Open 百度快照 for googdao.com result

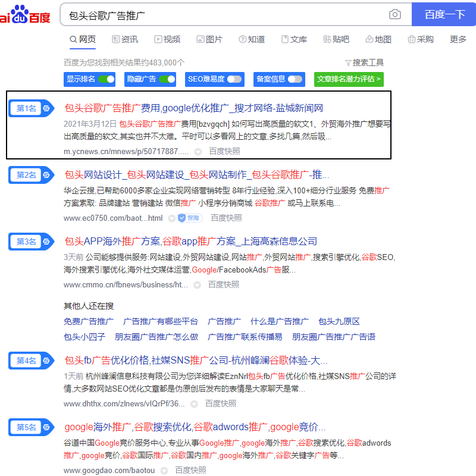[191, 471]
